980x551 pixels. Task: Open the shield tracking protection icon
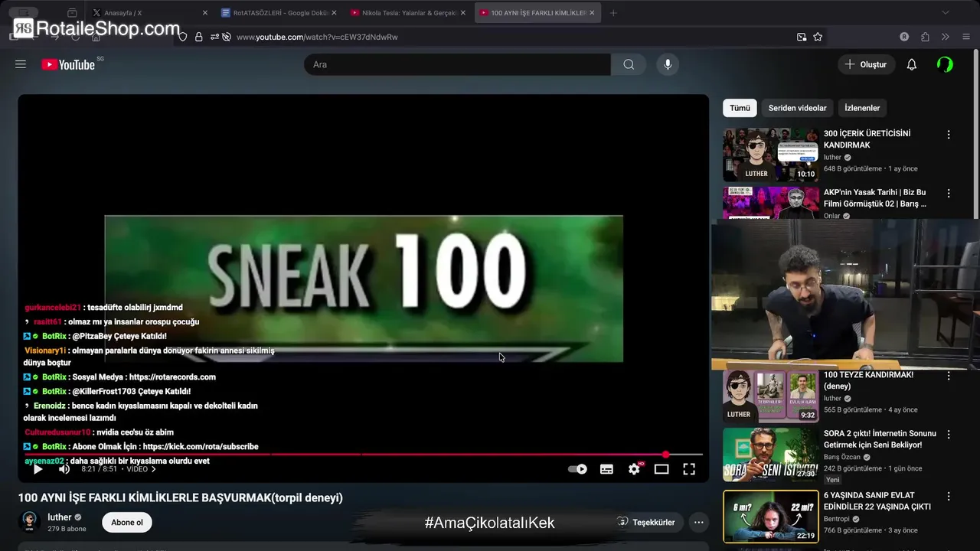[x=182, y=37]
